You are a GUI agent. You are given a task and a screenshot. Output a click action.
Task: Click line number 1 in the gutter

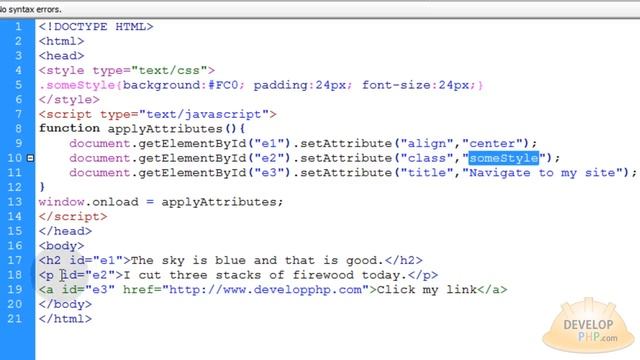coord(18,27)
